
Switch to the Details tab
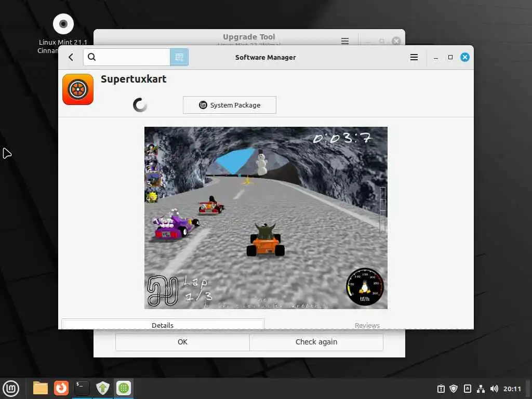pyautogui.click(x=163, y=324)
